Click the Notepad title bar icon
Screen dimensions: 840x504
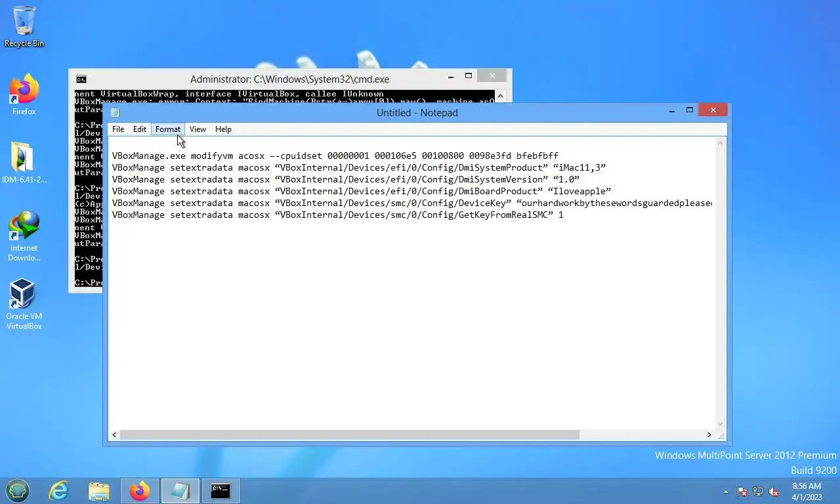click(x=115, y=113)
